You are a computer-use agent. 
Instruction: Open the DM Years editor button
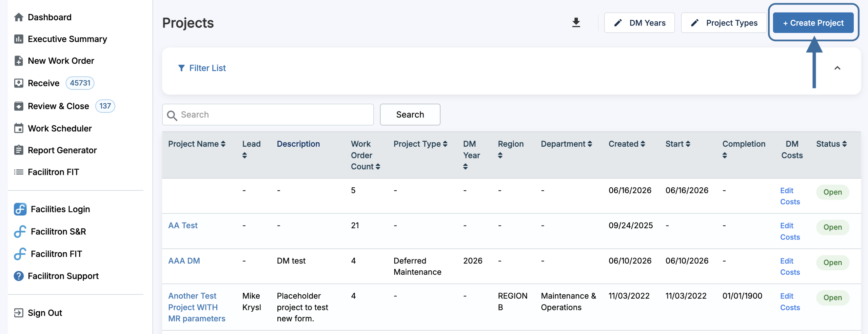click(x=639, y=23)
